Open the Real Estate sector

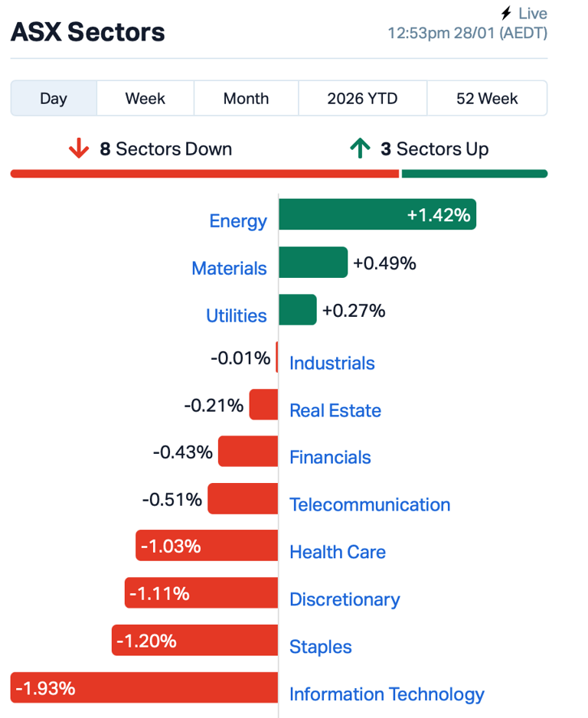(335, 410)
